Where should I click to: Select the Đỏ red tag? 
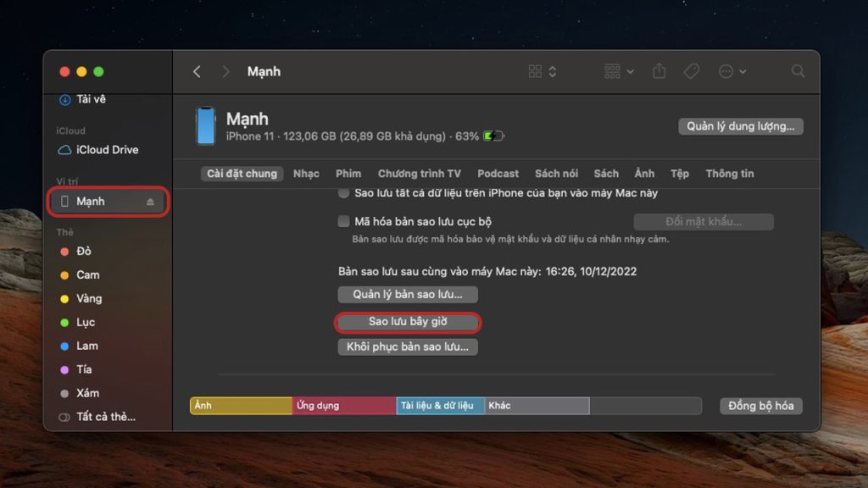pyautogui.click(x=83, y=252)
